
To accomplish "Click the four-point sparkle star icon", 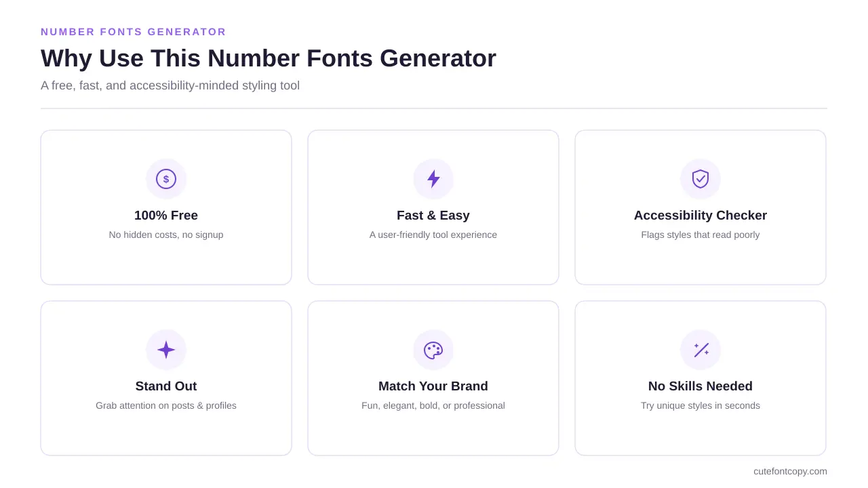I will point(166,350).
